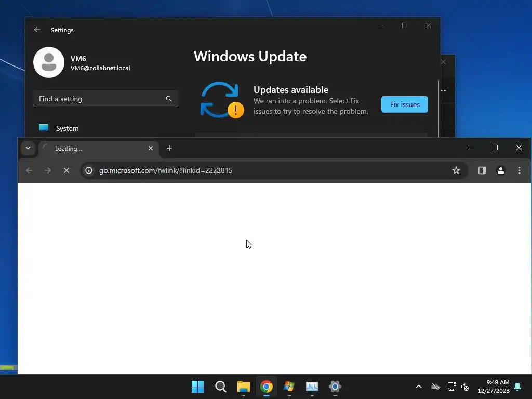The height and width of the screenshot is (399, 532).
Task: Show hidden tray icons
Action: pyautogui.click(x=419, y=387)
